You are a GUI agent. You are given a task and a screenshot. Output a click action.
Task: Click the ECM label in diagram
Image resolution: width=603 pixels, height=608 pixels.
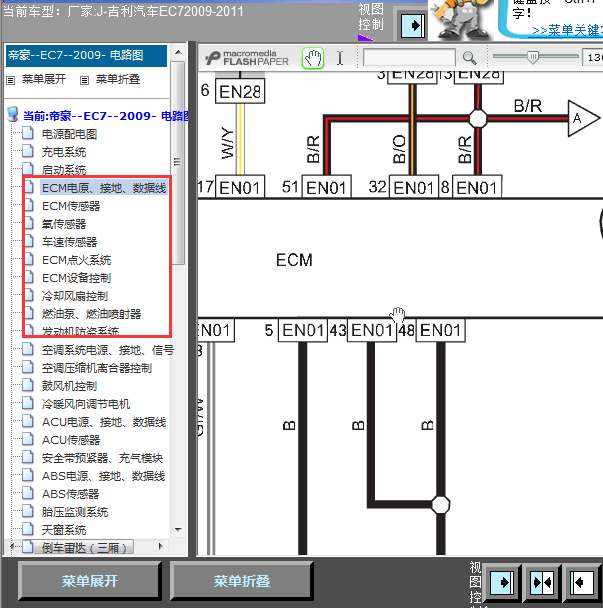click(294, 260)
